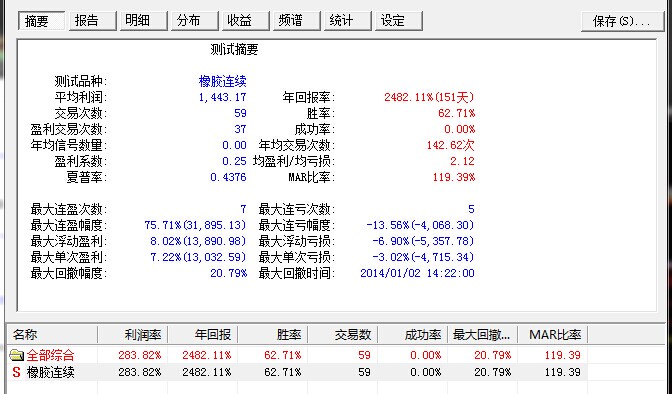Viewport: 672px width, 394px height.
Task: Switch to the 摘要 tab
Action: tap(41, 21)
